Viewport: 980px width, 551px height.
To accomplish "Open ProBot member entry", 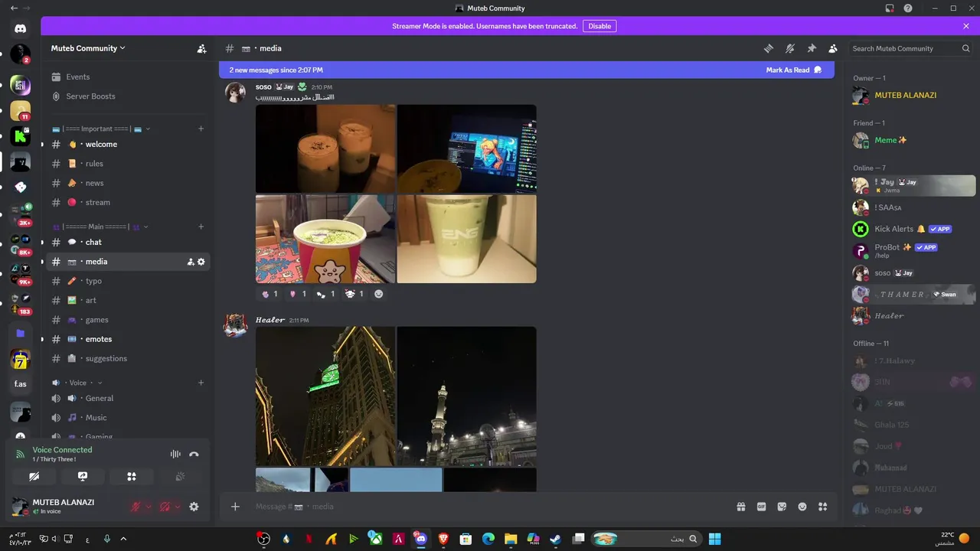I will pyautogui.click(x=913, y=251).
